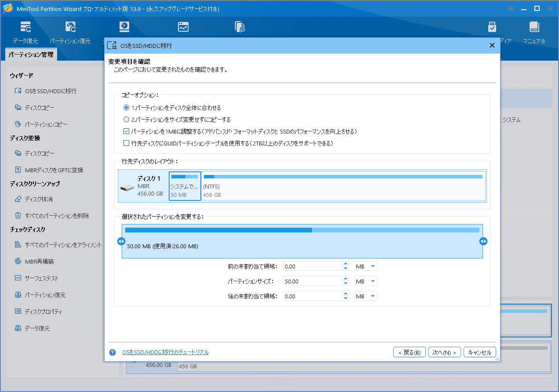
Task: Open the bootable media (USB) toolbar icon
Action: pyautogui.click(x=492, y=27)
